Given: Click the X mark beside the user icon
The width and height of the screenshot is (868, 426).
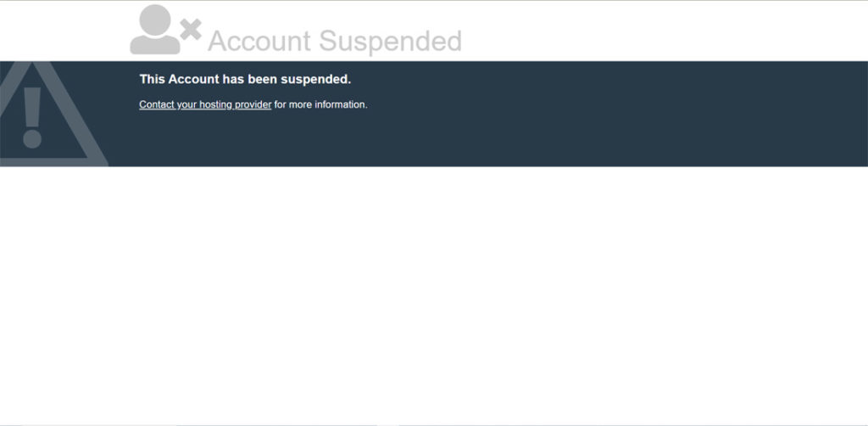Looking at the screenshot, I should click(191, 29).
